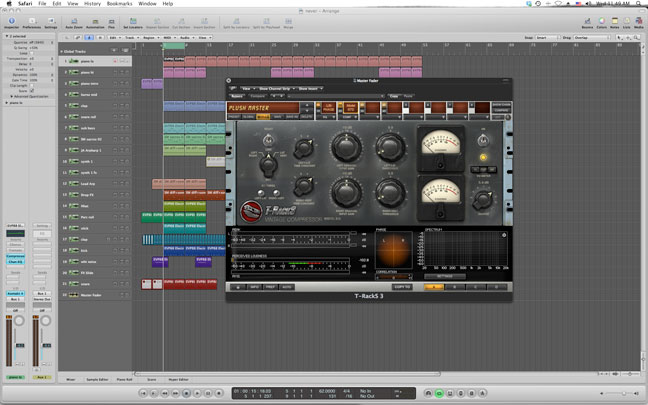Toggle Auto Zoom in the toolbar

coord(74,21)
